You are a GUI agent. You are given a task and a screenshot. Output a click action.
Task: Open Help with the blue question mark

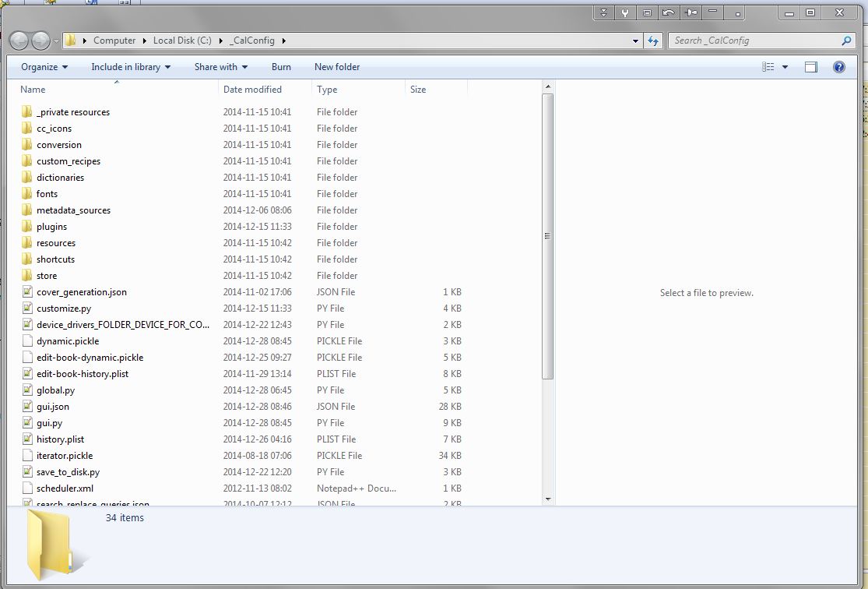(839, 67)
